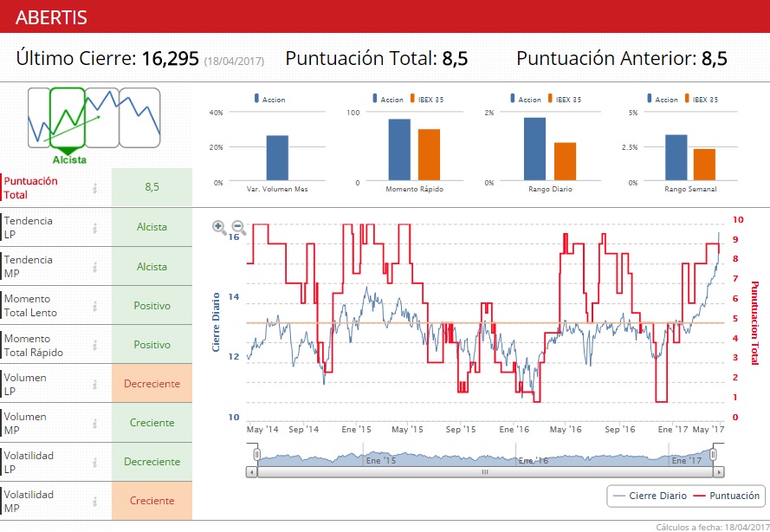The height and width of the screenshot is (532, 770).
Task: Click Alcista value for Tendencia LP
Action: click(152, 227)
